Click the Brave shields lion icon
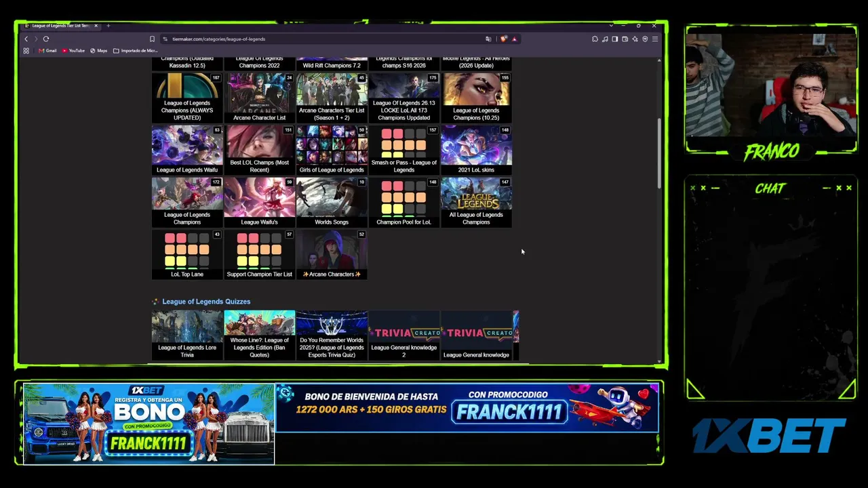The width and height of the screenshot is (868, 488). (503, 39)
